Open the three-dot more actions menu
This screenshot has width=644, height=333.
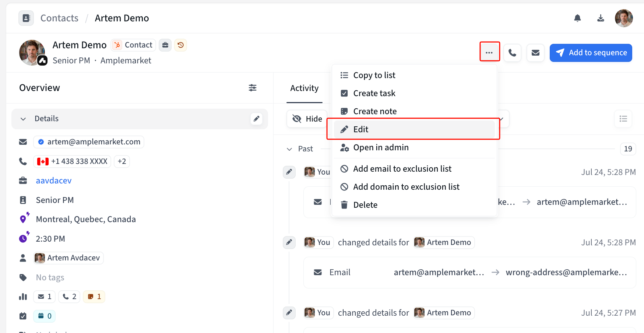point(489,53)
